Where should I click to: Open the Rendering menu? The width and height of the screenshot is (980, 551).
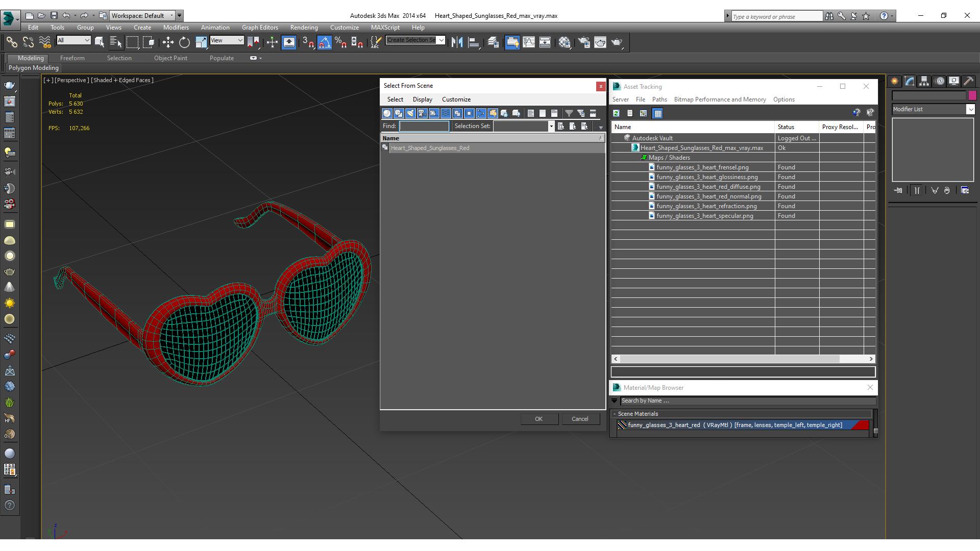304,28
